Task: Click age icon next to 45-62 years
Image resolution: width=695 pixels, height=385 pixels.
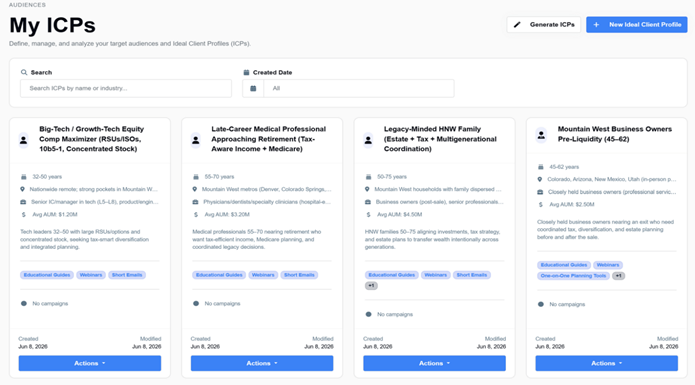Action: [540, 167]
